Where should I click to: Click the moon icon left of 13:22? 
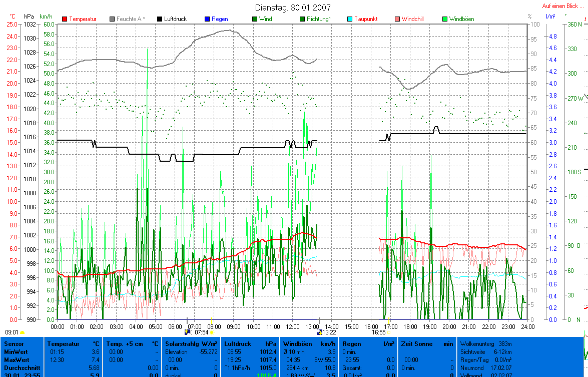(319, 331)
